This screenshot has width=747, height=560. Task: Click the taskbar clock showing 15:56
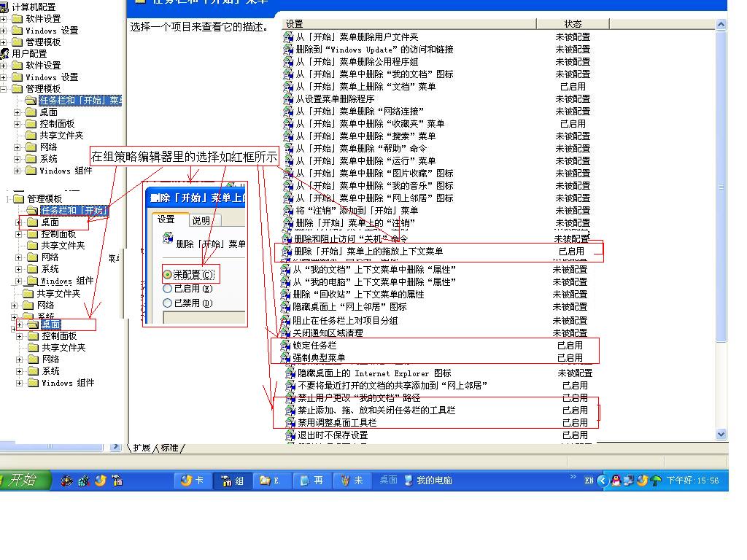692,481
